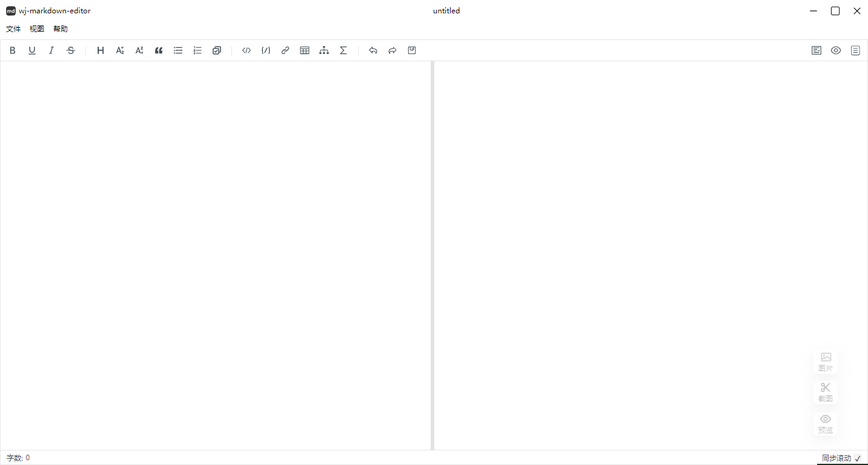Screen dimensions: 868x465
Task: Insert an image using the 图片 button
Action: [825, 361]
